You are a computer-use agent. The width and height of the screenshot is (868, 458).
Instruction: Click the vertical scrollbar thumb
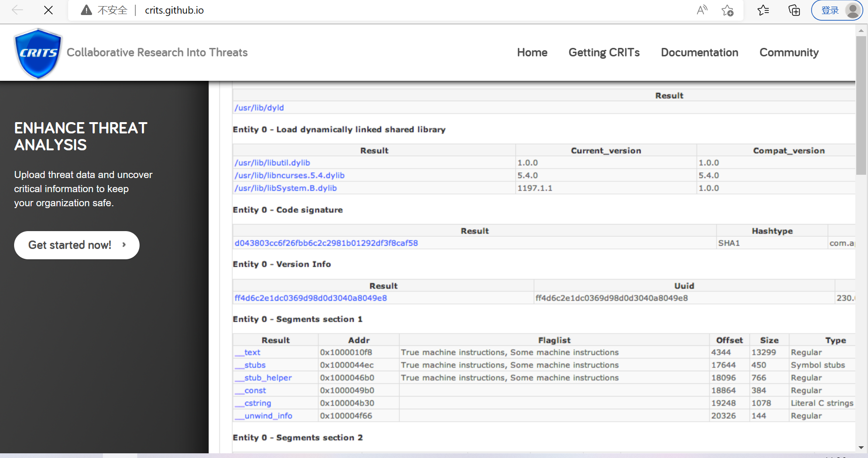861,106
